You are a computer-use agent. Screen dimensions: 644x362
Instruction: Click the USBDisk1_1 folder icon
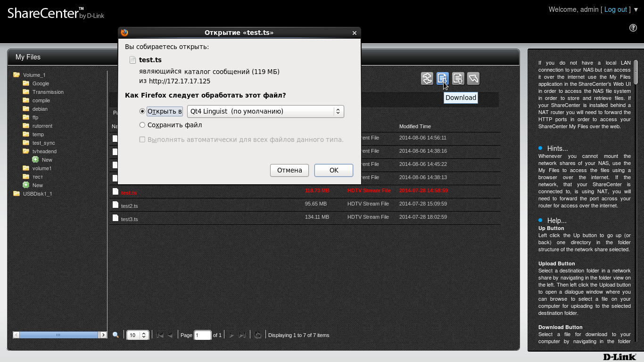[x=17, y=193]
